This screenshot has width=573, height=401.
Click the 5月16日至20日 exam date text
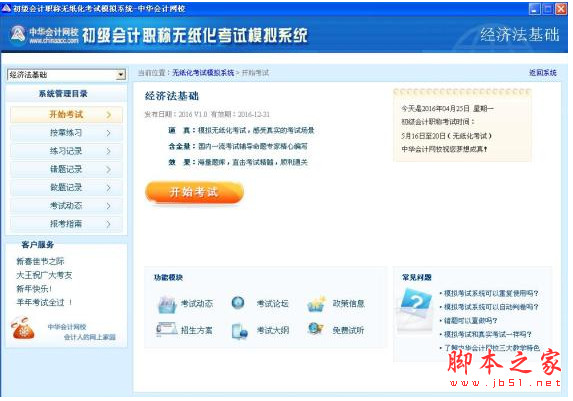point(446,136)
